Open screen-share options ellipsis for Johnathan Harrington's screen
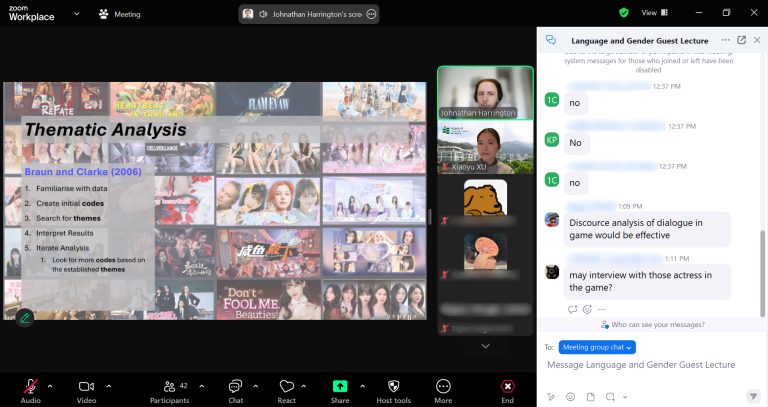This screenshot has width=768, height=407. [372, 14]
